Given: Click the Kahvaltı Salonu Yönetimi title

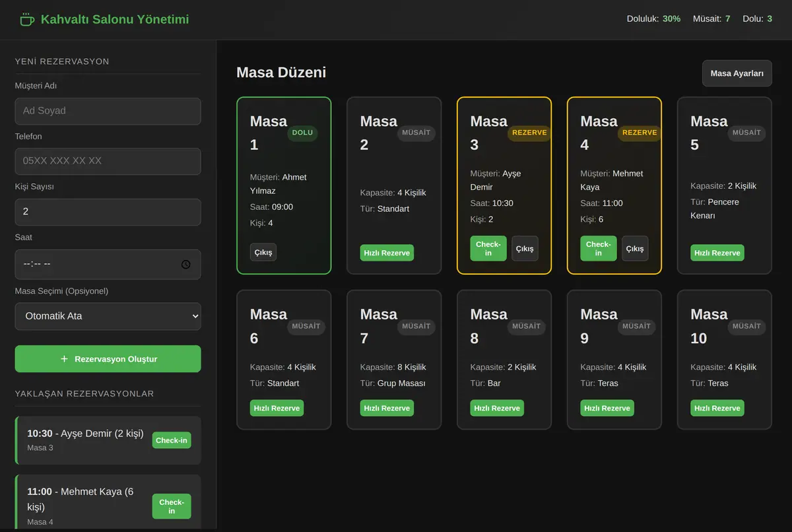Looking at the screenshot, I should coord(115,19).
